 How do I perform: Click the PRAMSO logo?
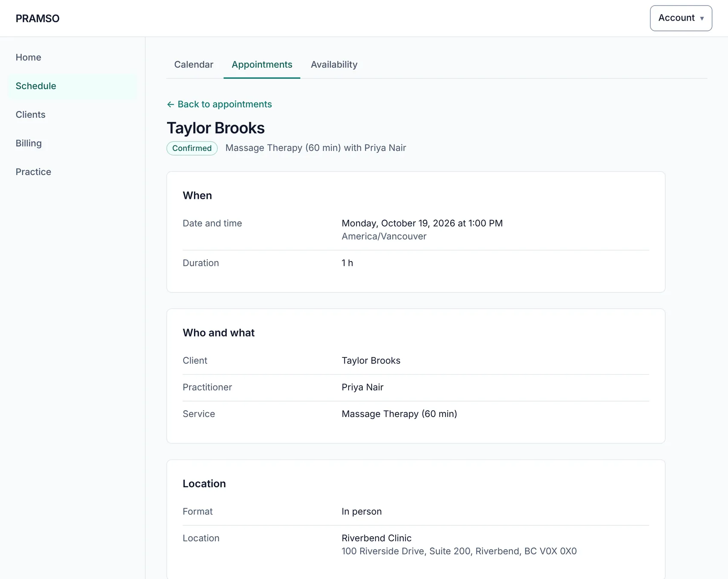38,18
